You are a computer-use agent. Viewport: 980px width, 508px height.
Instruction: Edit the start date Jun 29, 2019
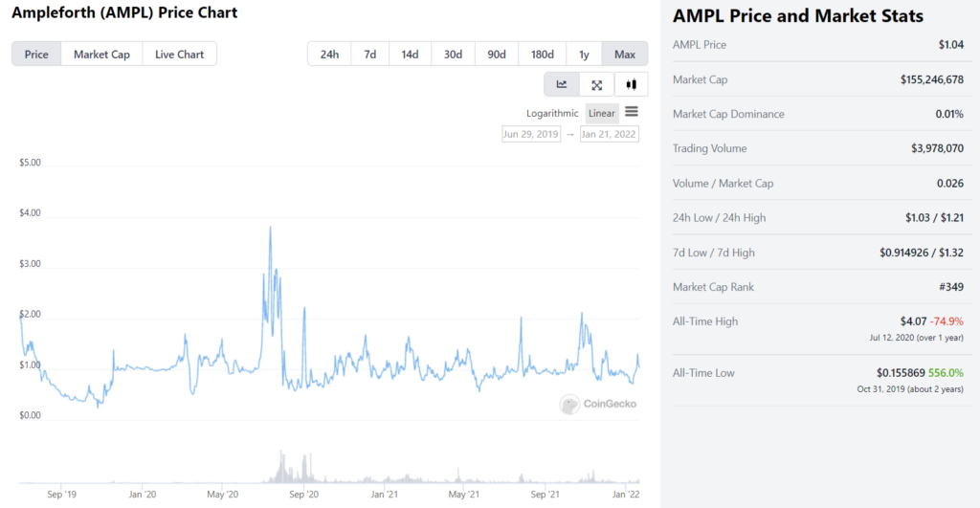[531, 134]
